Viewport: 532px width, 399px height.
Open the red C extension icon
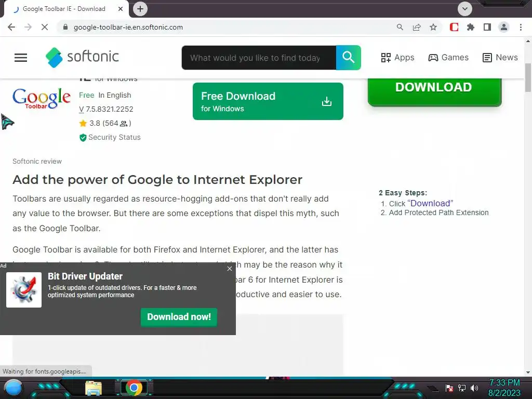(x=454, y=27)
